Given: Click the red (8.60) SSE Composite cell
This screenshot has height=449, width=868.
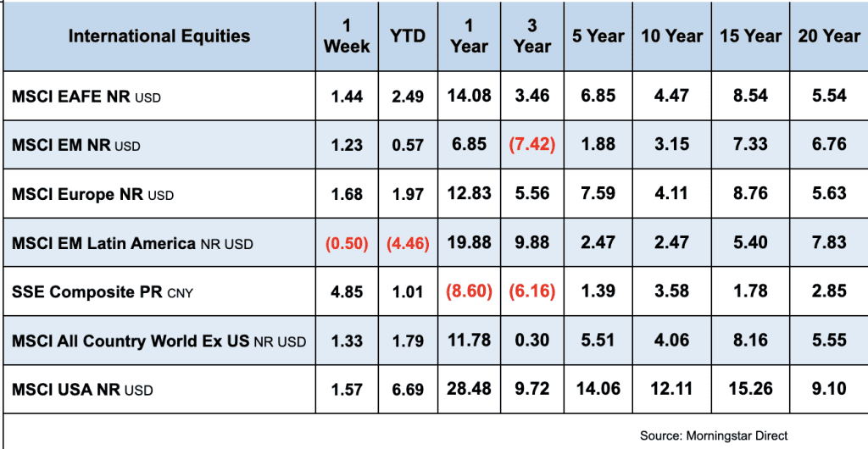Looking at the screenshot, I should coord(469,292).
